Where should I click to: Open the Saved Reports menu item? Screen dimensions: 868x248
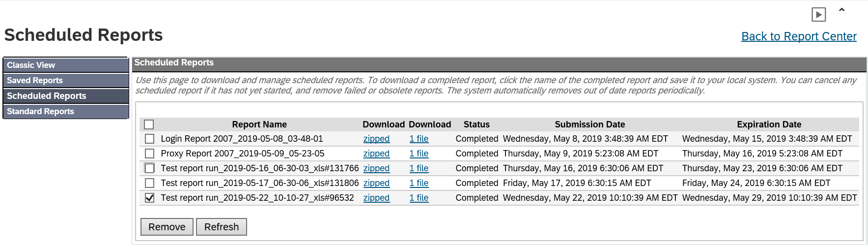(x=66, y=80)
